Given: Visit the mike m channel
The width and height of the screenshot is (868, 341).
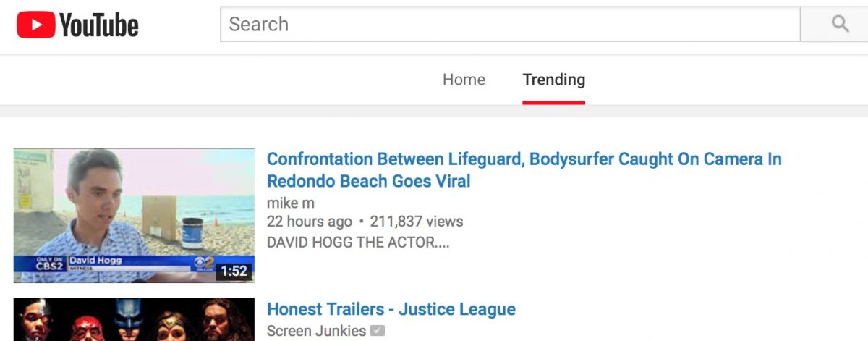Looking at the screenshot, I should point(290,203).
